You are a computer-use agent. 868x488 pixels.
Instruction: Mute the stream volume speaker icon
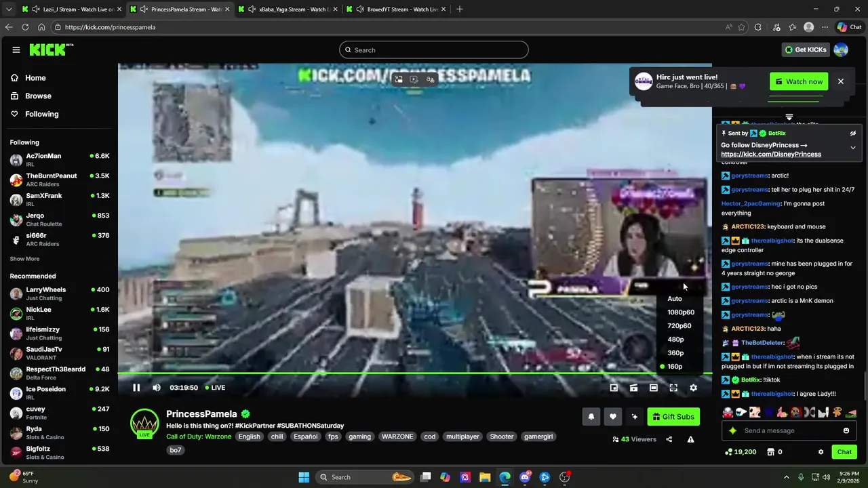[157, 388]
